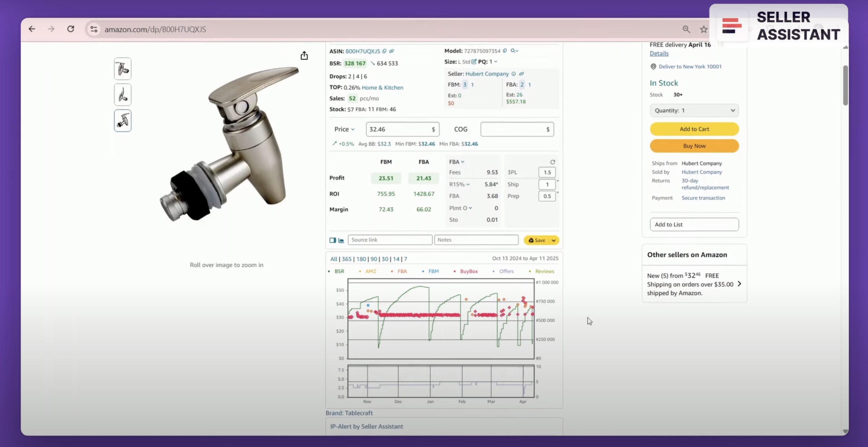
Task: Click the edit icon next to Size
Action: 474,62
